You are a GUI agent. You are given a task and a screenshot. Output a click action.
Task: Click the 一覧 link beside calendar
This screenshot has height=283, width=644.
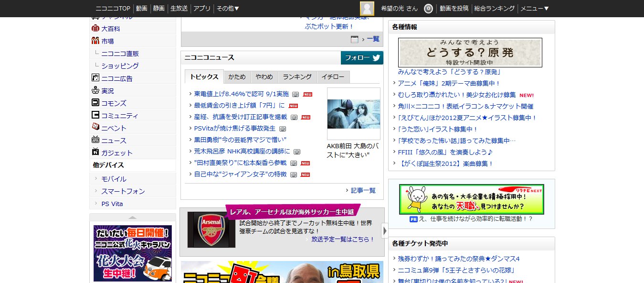[x=373, y=39]
